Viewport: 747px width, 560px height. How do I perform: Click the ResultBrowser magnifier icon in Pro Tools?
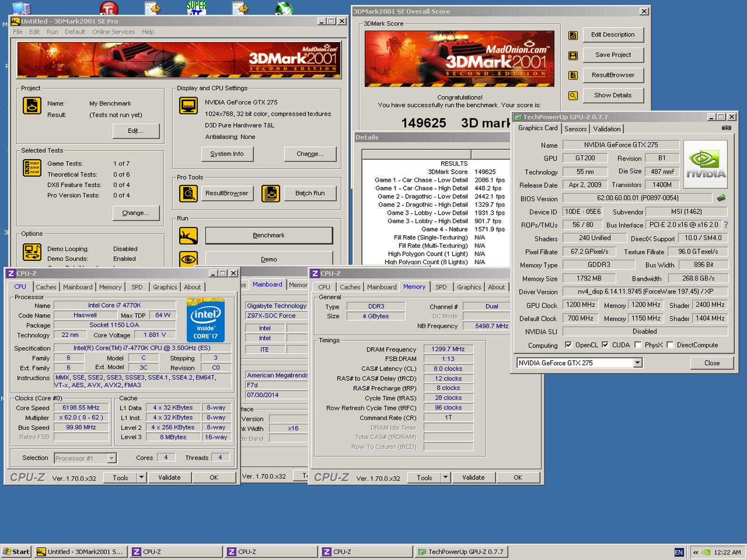[189, 193]
